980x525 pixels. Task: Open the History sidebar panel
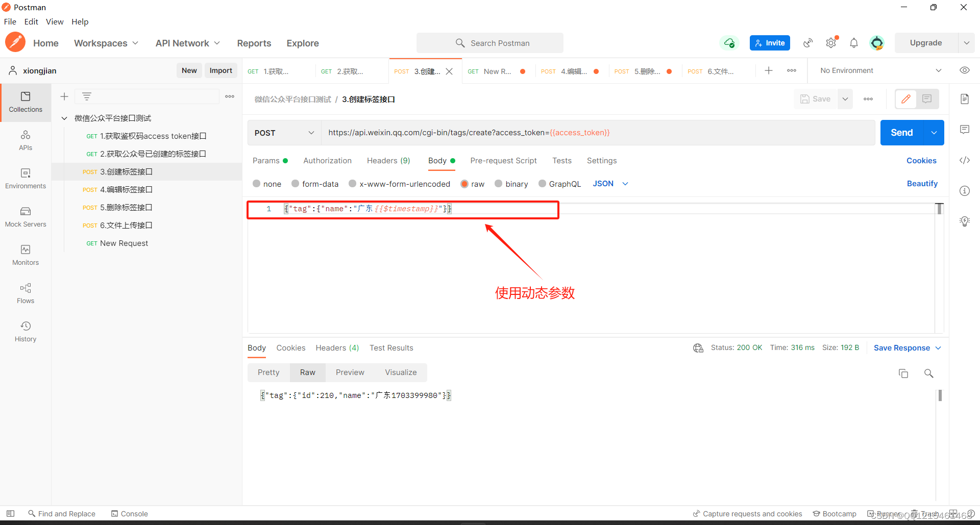26,332
